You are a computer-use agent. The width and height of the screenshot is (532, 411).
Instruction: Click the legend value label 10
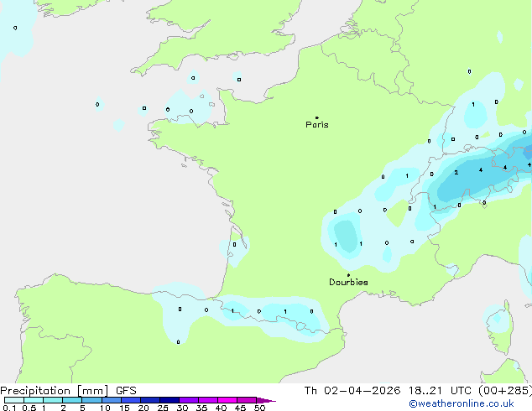point(105,408)
